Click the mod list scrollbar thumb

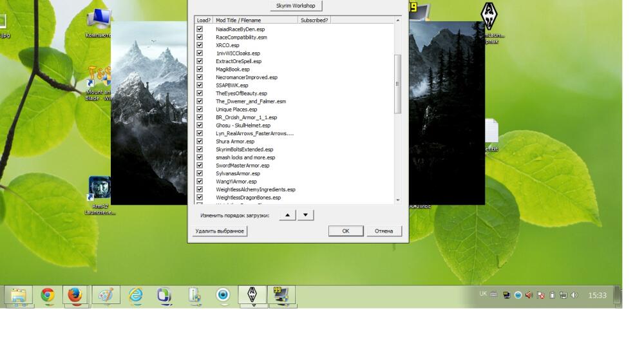click(x=397, y=84)
